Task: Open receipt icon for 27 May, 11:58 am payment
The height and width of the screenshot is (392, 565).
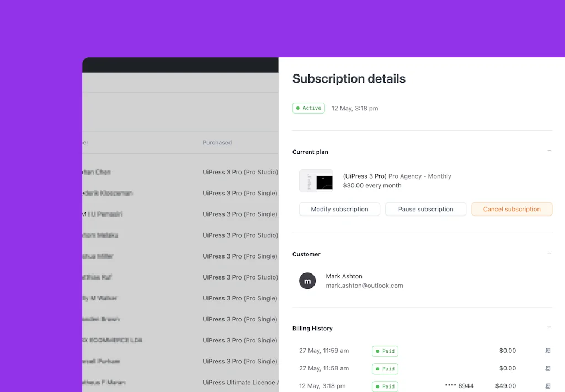Action: (547, 368)
